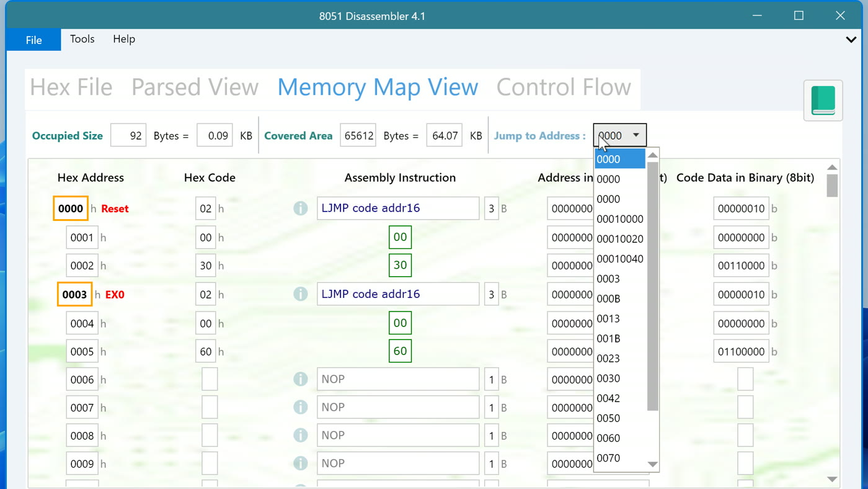Open the Tools menu
This screenshot has height=489, width=868.
click(x=82, y=39)
